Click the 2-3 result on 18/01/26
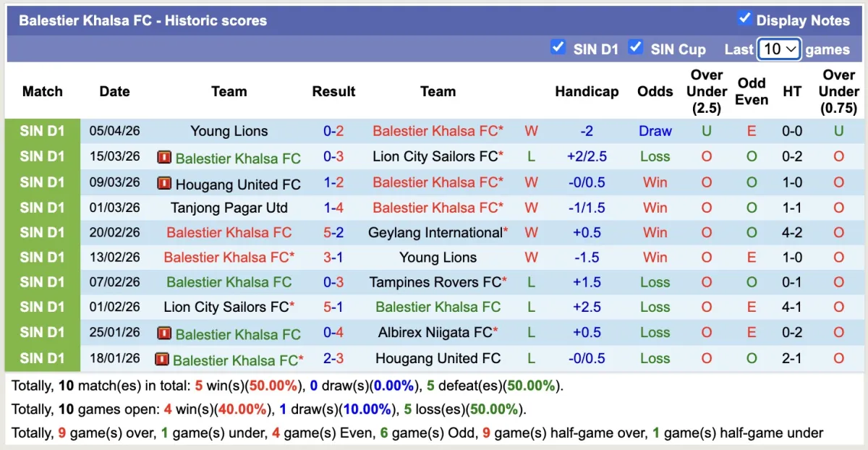This screenshot has height=450, width=868. click(x=333, y=358)
